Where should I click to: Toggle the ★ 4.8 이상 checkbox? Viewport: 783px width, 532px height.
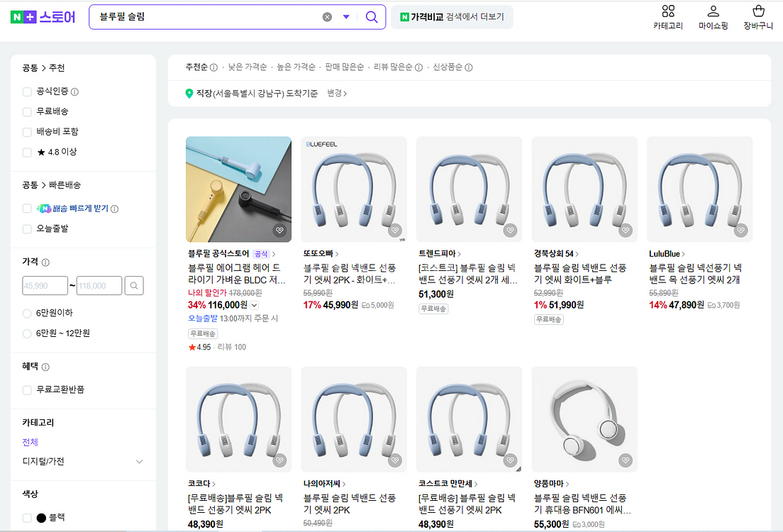[x=27, y=152]
